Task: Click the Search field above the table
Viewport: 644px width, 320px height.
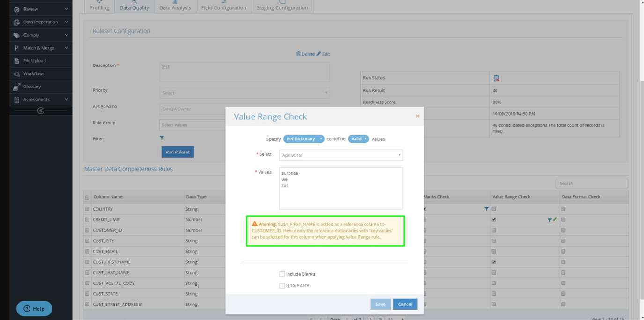Action: pos(592,183)
